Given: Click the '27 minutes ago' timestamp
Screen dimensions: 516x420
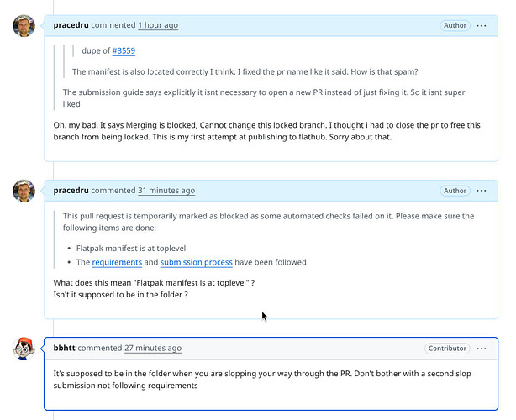Looking at the screenshot, I should coord(153,348).
